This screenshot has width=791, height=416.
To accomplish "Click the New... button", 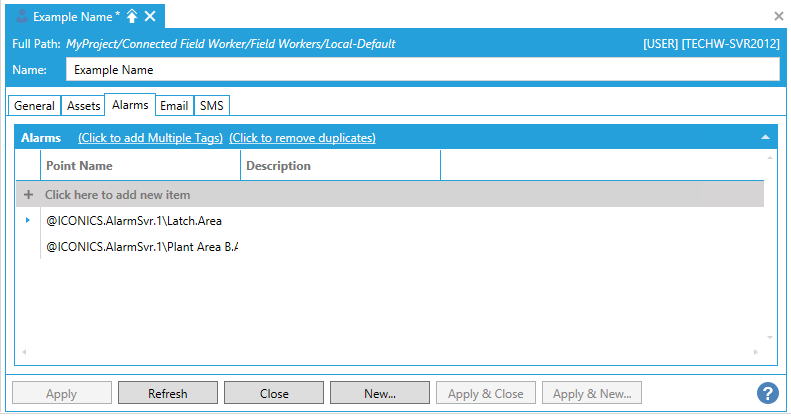I will (379, 393).
